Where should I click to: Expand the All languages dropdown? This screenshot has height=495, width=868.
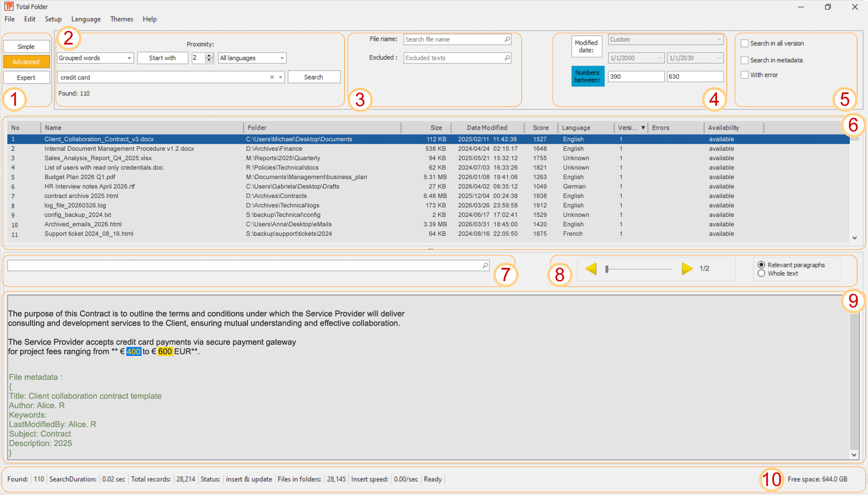[282, 58]
